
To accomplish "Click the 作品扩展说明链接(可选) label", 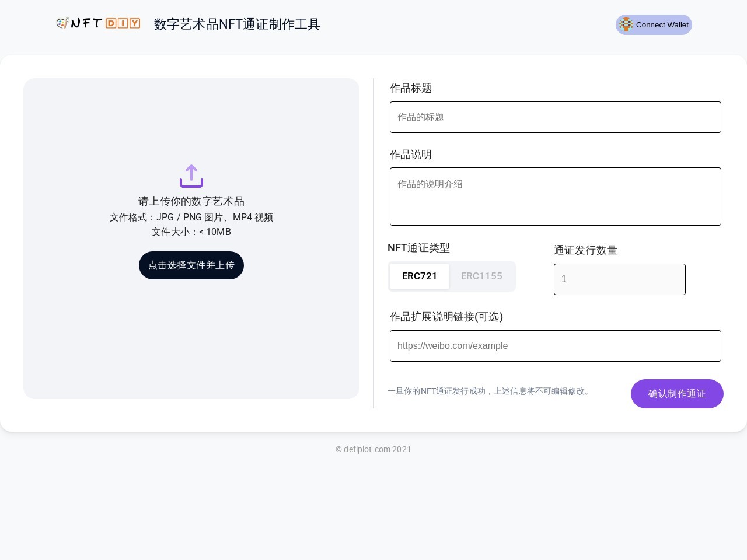I will [446, 317].
